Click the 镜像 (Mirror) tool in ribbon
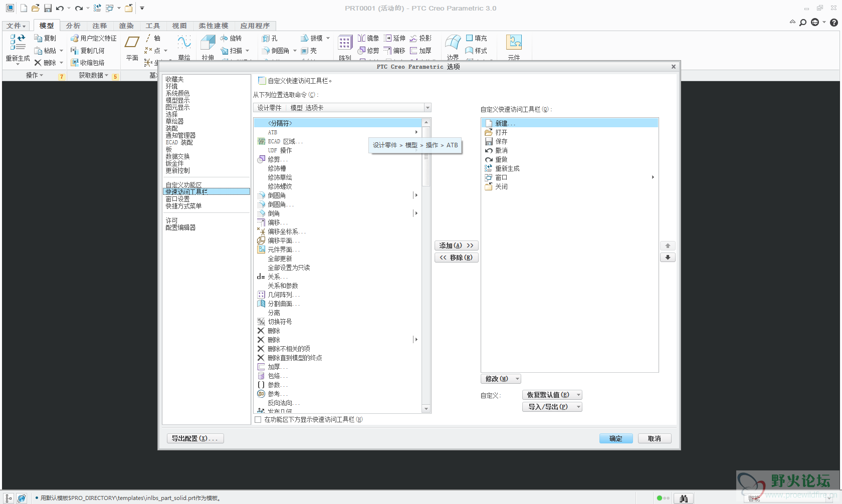This screenshot has height=504, width=842. (368, 38)
